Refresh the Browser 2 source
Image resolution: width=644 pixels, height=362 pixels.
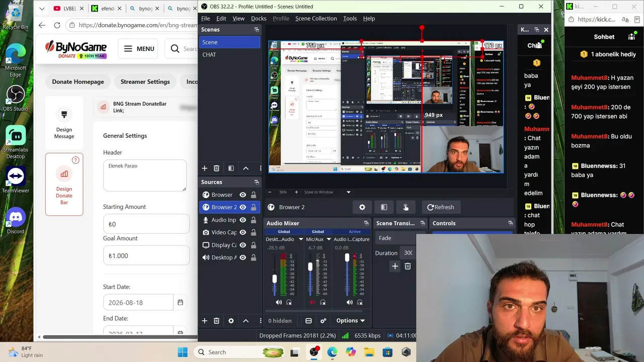click(441, 207)
